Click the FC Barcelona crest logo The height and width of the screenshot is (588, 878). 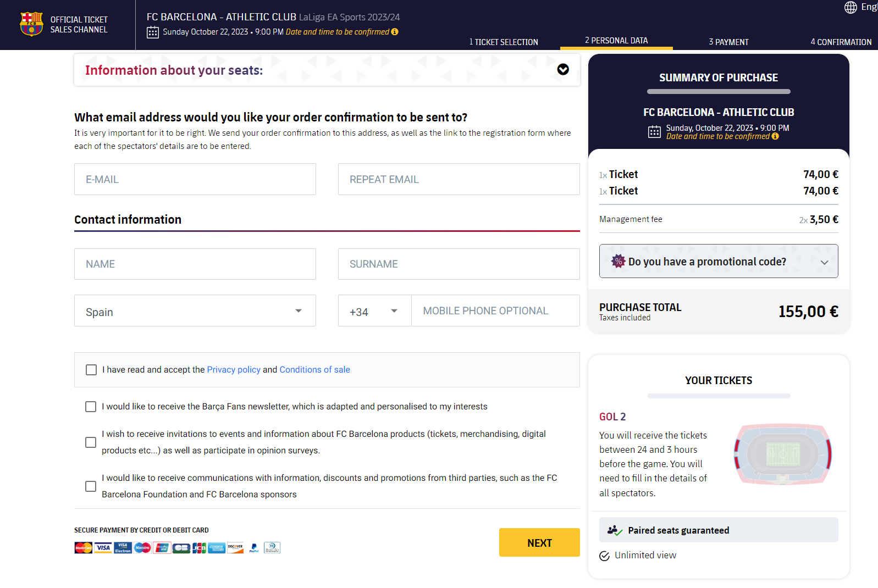click(x=31, y=24)
